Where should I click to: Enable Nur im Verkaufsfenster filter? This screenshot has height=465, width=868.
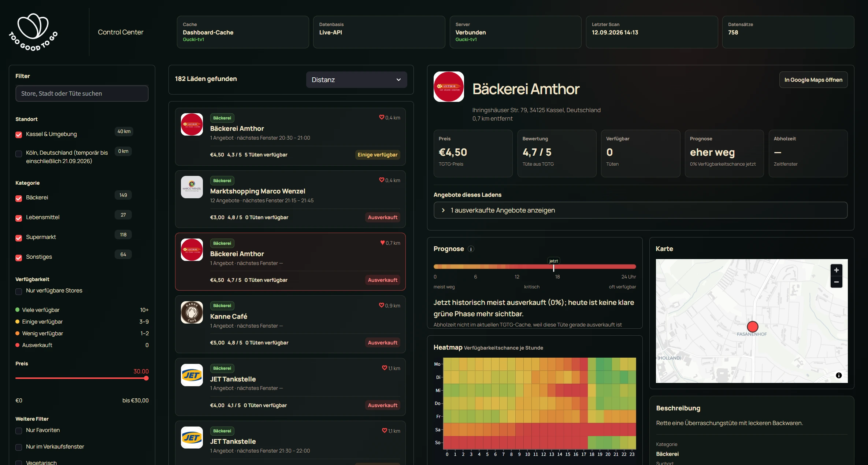(x=19, y=447)
